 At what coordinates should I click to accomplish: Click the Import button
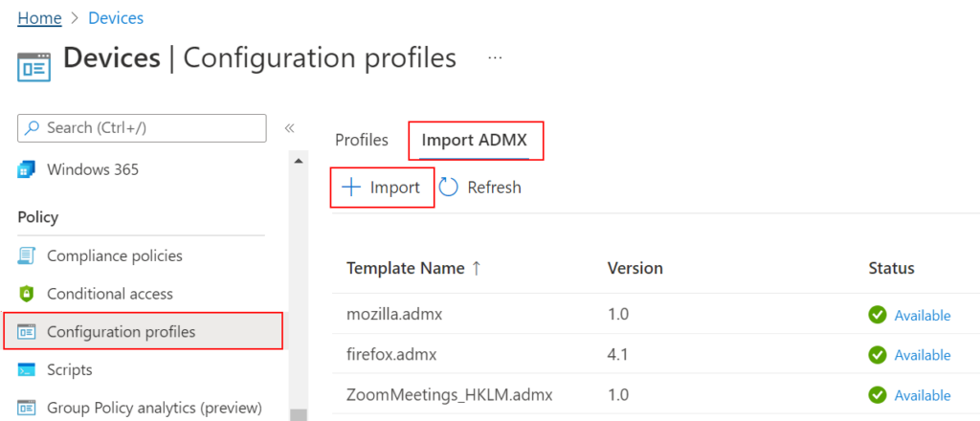point(382,187)
